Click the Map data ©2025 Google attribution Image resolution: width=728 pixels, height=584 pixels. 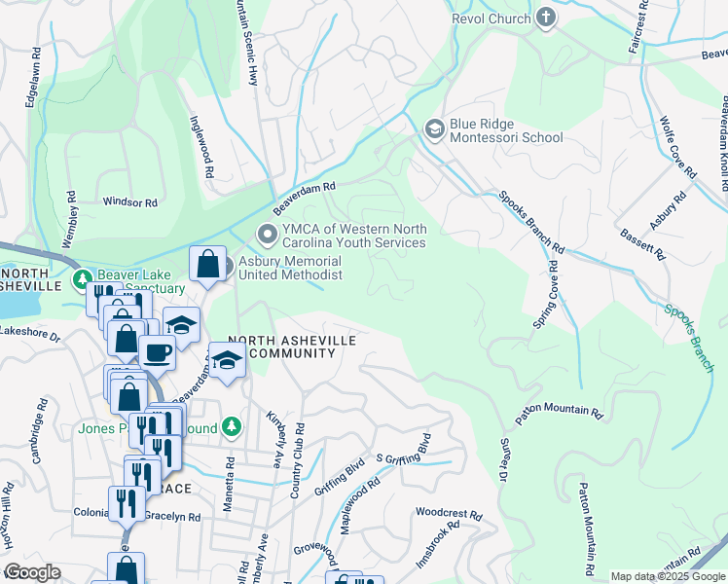[x=668, y=576]
